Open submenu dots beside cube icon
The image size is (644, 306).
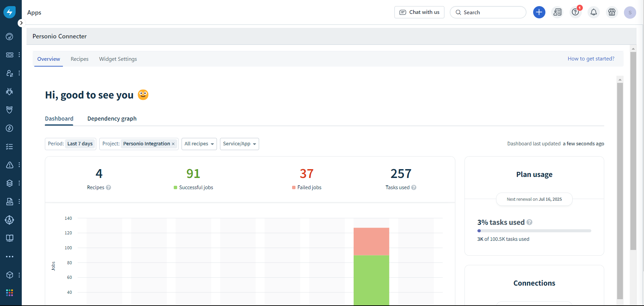19,275
